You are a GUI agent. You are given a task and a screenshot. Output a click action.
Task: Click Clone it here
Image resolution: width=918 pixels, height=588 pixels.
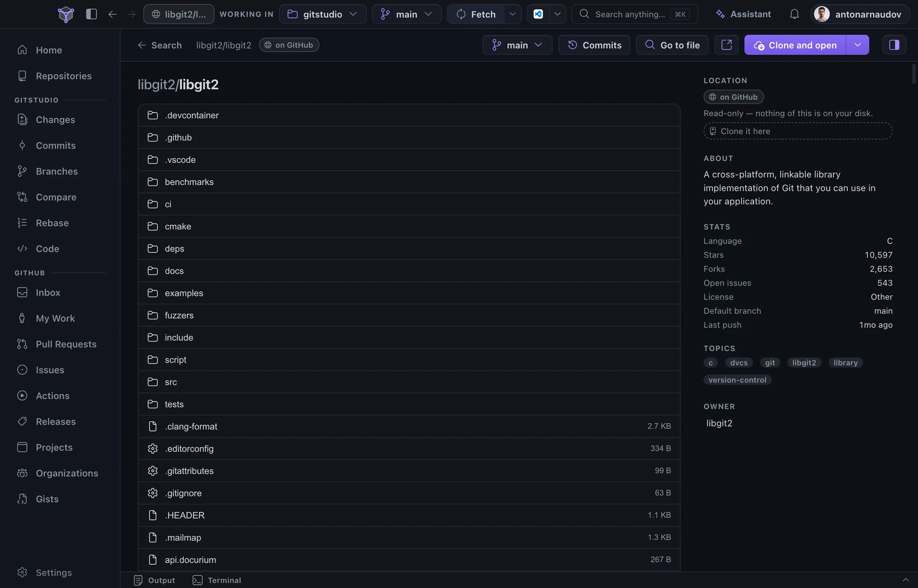pos(798,131)
